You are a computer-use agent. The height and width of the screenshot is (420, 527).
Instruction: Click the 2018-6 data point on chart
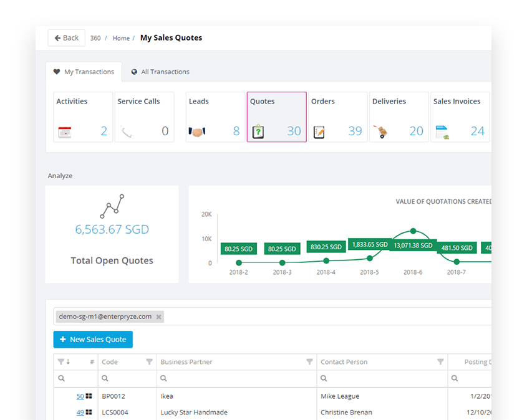413,231
